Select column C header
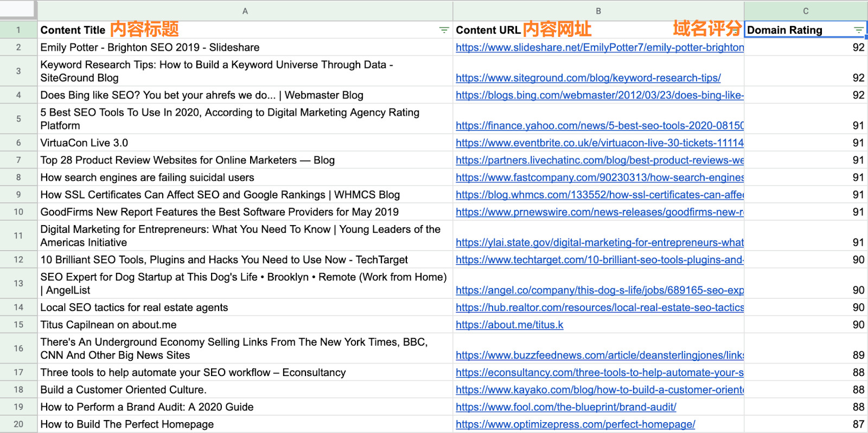The image size is (868, 433). [806, 11]
